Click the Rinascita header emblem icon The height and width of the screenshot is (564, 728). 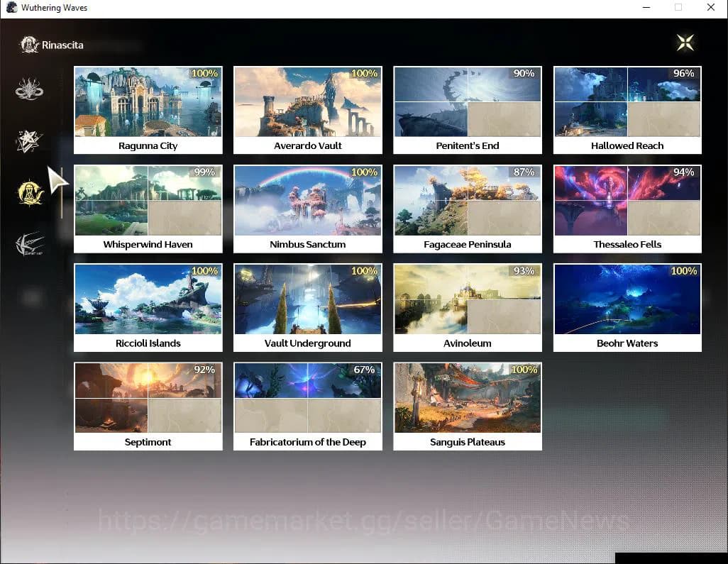[x=29, y=45]
